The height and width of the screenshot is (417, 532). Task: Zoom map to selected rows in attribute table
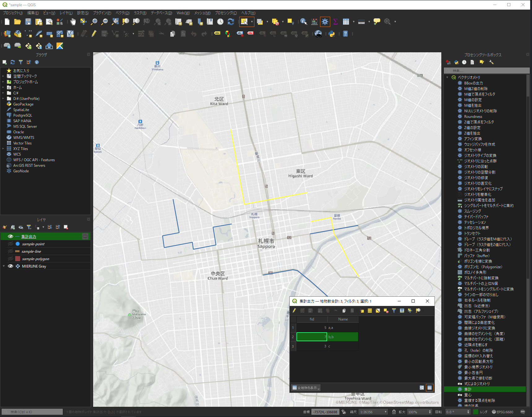point(418,311)
